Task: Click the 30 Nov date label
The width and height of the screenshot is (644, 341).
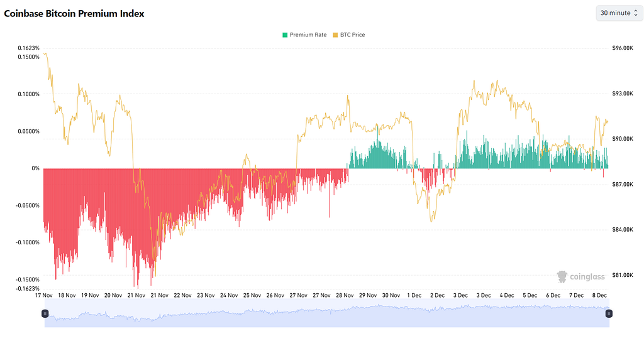Action: point(391,295)
